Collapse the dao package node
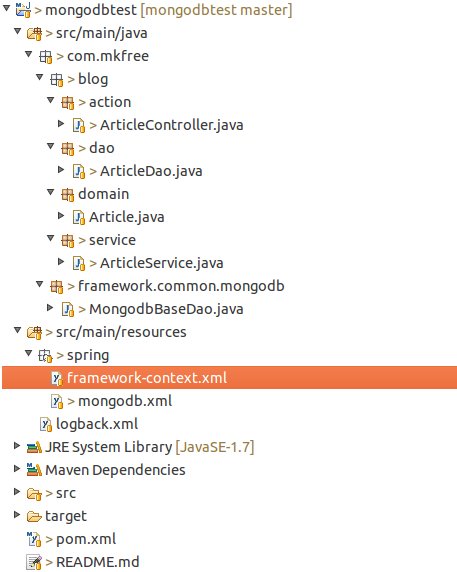 coord(51,146)
